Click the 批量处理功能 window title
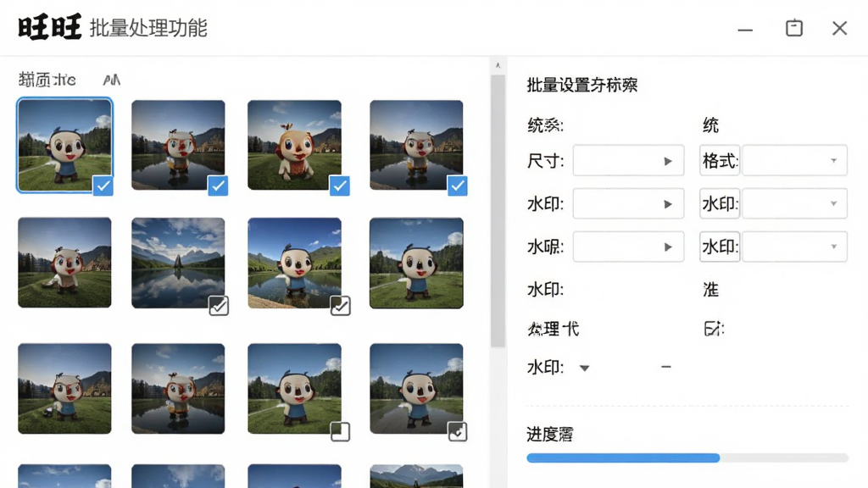868x488 pixels. pyautogui.click(x=148, y=28)
